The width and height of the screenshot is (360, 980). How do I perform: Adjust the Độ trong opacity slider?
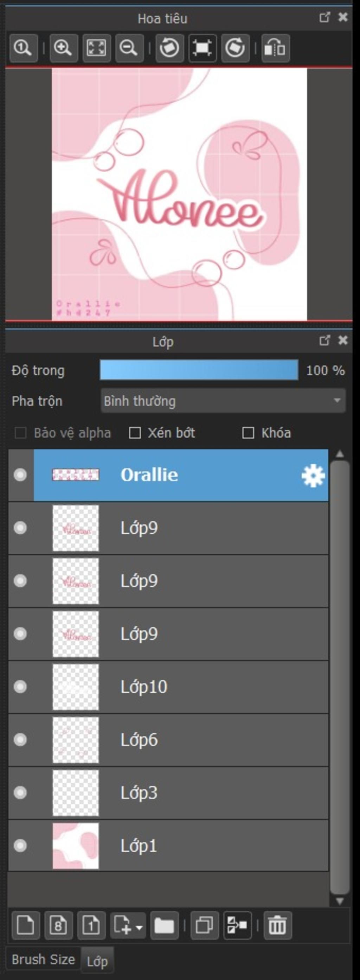(x=199, y=370)
